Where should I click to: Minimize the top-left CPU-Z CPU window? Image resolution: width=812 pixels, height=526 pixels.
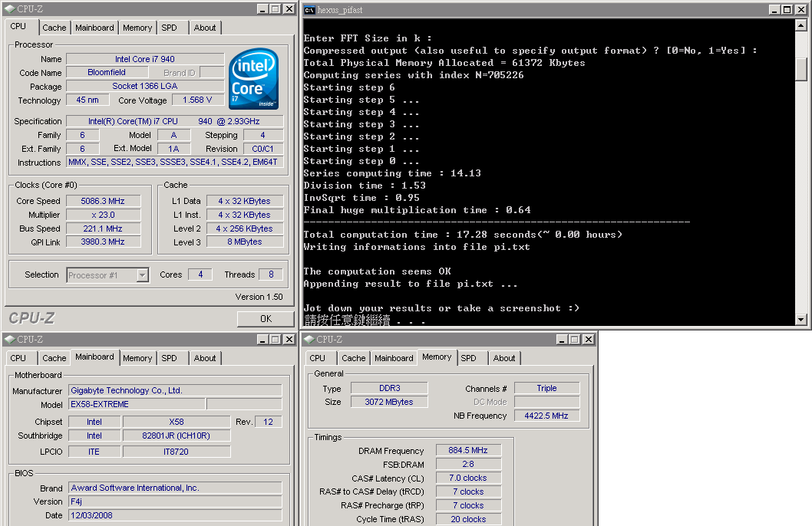click(262, 8)
